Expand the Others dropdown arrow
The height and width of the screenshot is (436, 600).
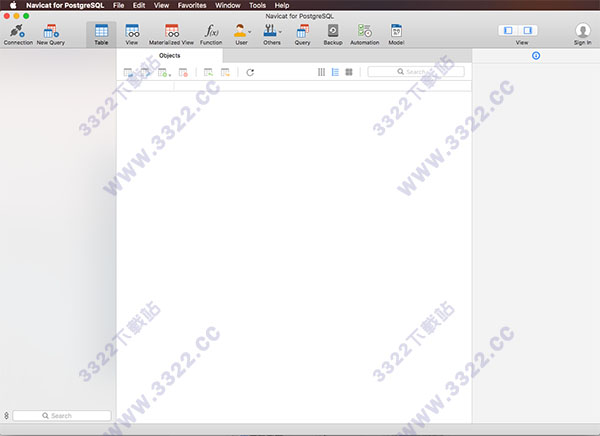click(x=280, y=32)
